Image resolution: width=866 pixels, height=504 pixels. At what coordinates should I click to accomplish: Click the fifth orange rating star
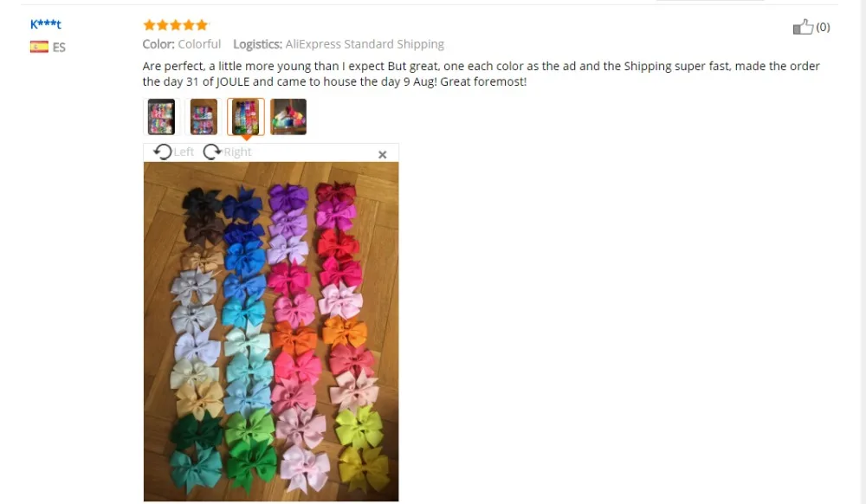[202, 25]
